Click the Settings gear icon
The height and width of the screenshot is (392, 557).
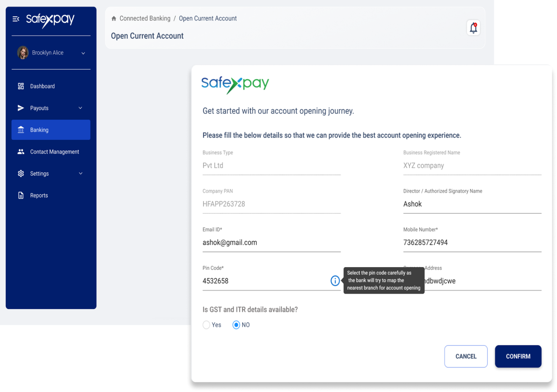point(21,174)
